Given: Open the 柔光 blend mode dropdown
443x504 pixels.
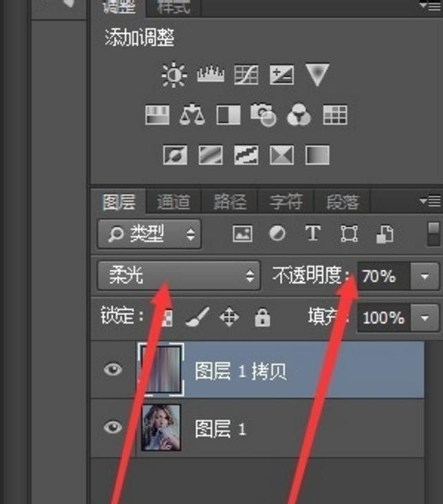Looking at the screenshot, I should (x=178, y=276).
